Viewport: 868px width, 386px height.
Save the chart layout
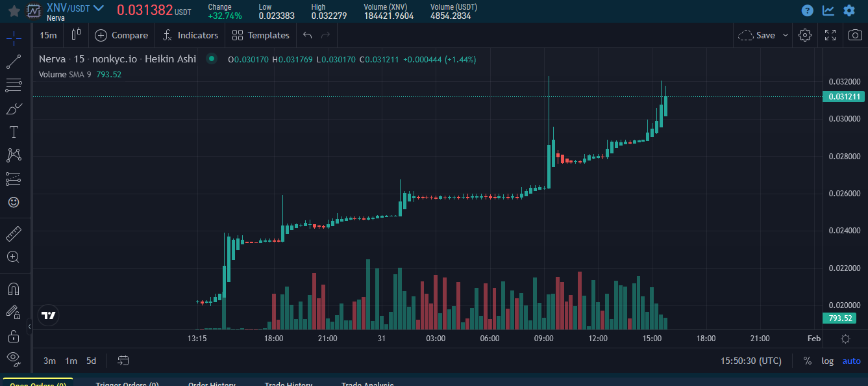pyautogui.click(x=757, y=35)
